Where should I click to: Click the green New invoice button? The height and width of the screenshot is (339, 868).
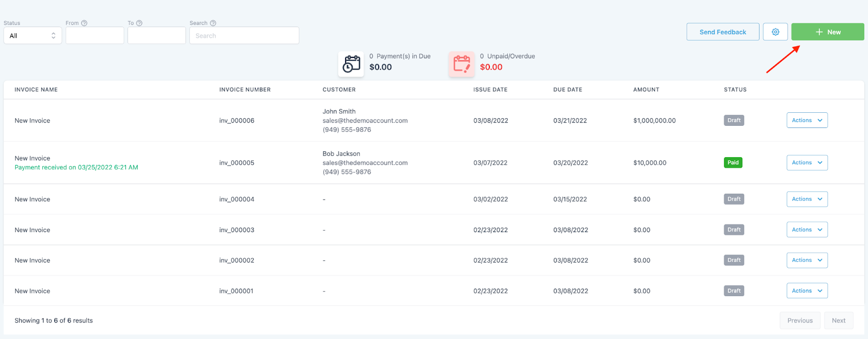(827, 32)
